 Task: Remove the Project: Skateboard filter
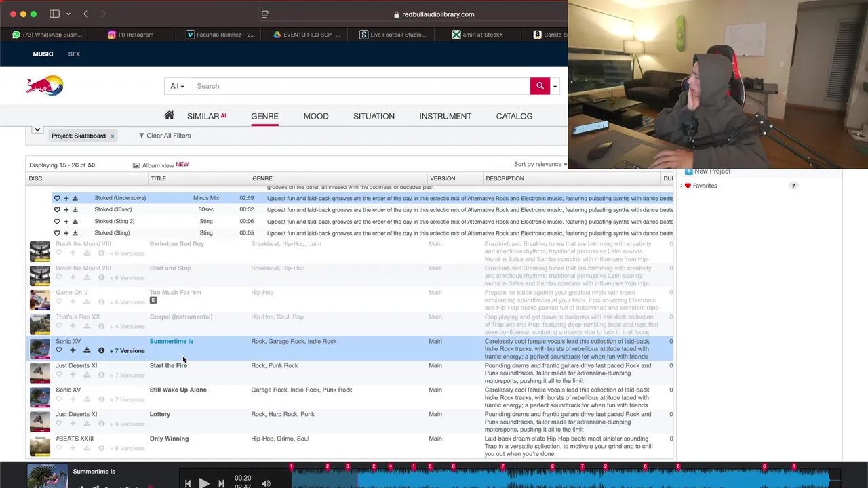(113, 136)
